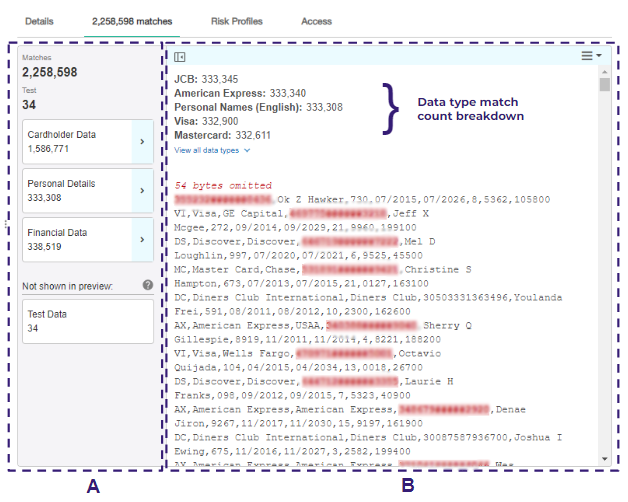Screen dimensions: 628x502
Task: Switch to the Details tab
Action: click(39, 21)
